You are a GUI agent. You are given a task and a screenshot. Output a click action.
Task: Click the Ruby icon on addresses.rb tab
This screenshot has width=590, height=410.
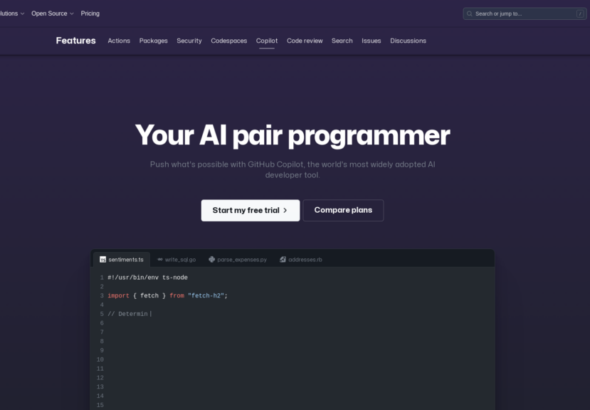click(283, 260)
